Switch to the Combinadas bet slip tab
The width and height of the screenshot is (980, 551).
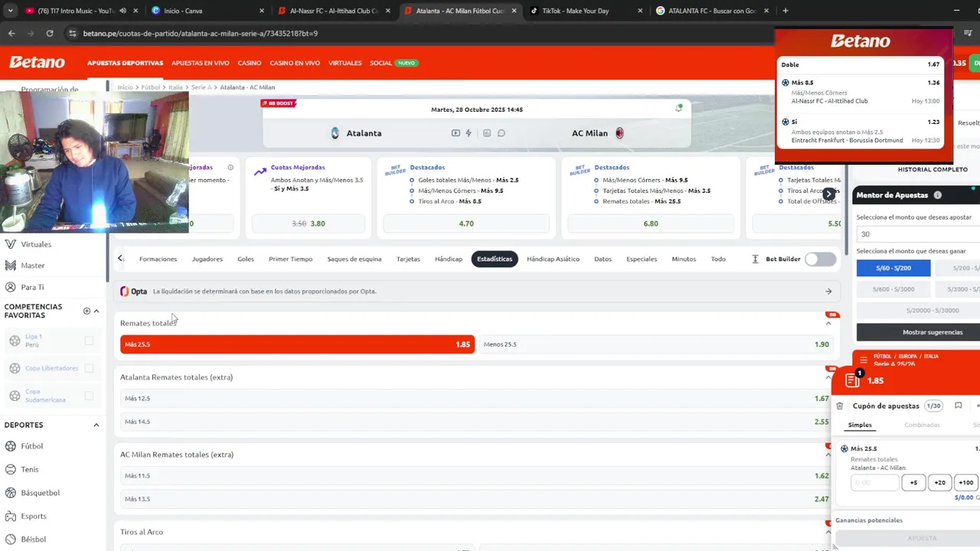coord(922,425)
